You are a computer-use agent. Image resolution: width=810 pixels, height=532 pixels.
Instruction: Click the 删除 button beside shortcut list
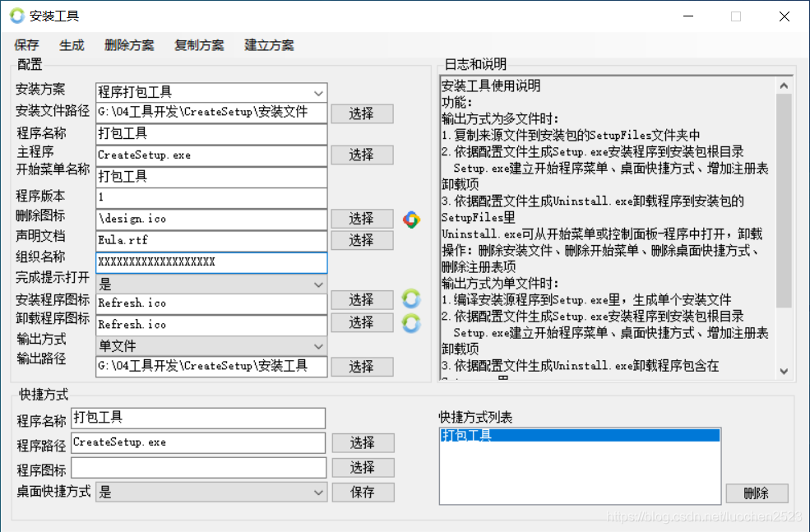point(757,493)
